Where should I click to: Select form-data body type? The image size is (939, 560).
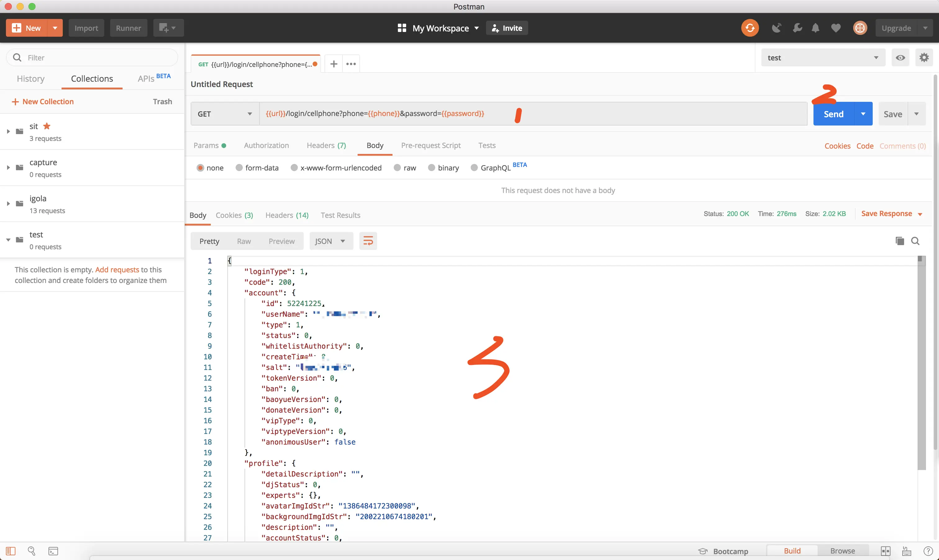point(239,168)
